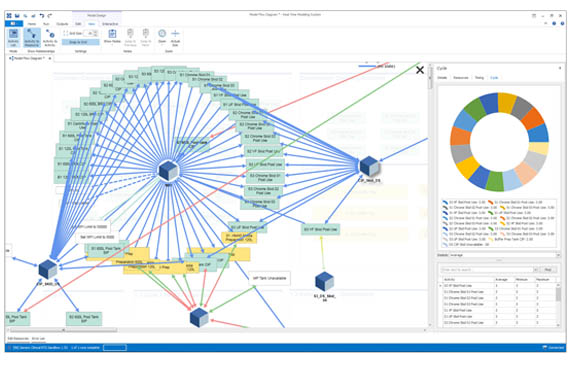Open the Run ribbon tab
The image size is (570, 370).
[x=46, y=24]
